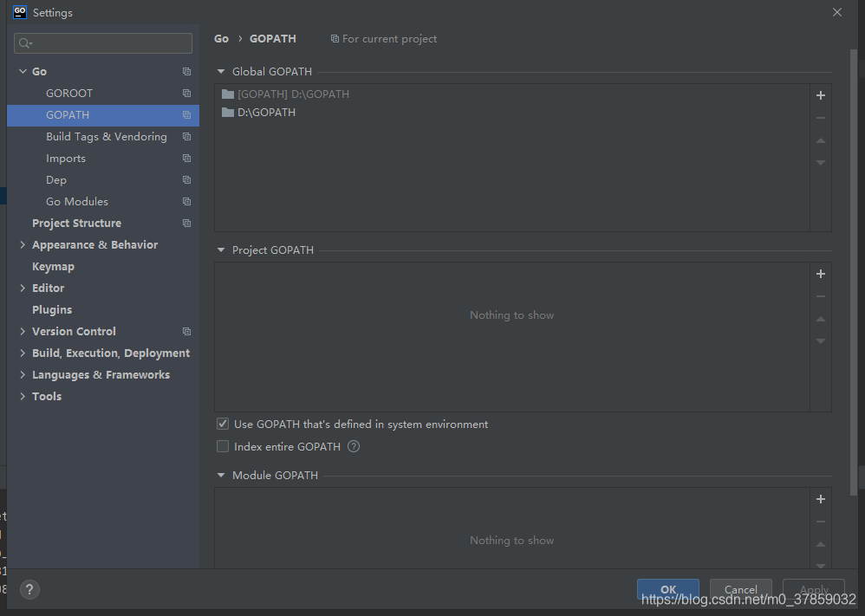The image size is (865, 616).
Task: Click into the settings search field
Action: click(103, 43)
